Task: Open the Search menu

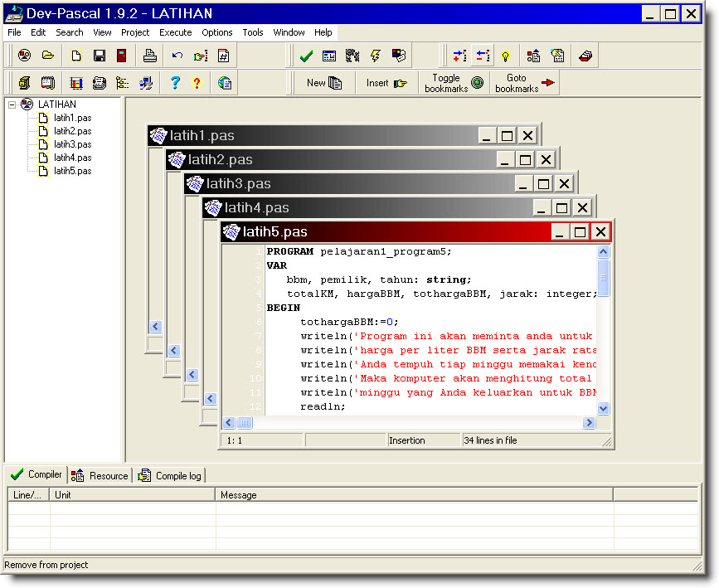Action: (x=69, y=32)
